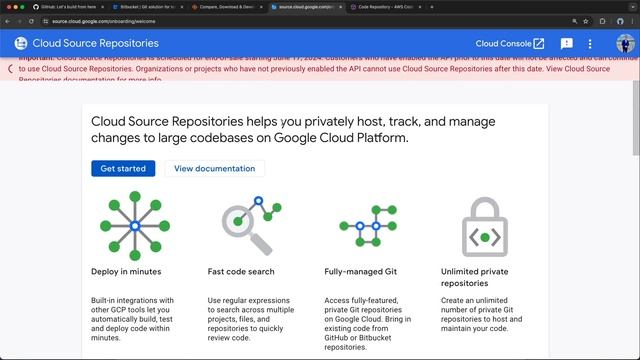Click the View documentation button
Viewport: 640px width, 360px height.
pos(215,169)
